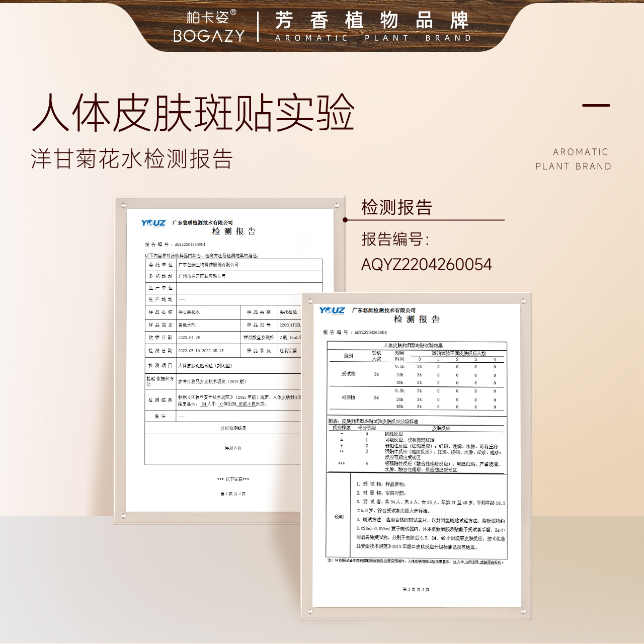Click the BOGAZY brand logo in the header
Image resolution: width=644 pixels, height=644 pixels.
(x=209, y=36)
